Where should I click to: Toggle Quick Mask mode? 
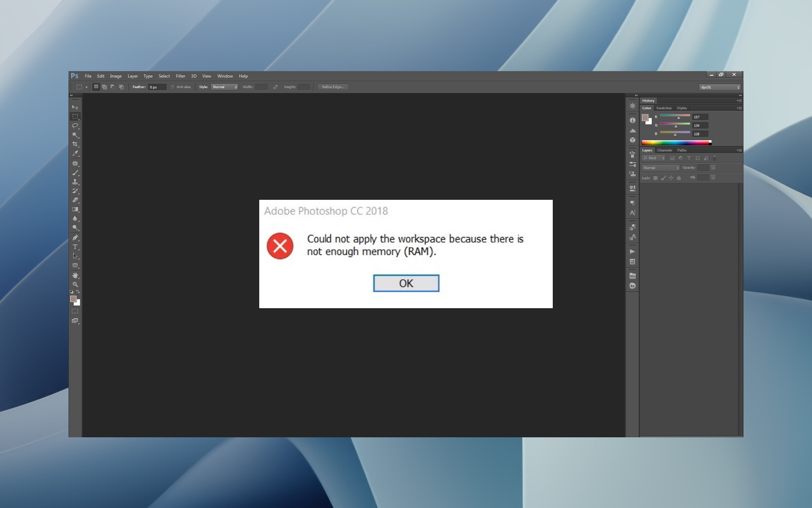[x=75, y=311]
